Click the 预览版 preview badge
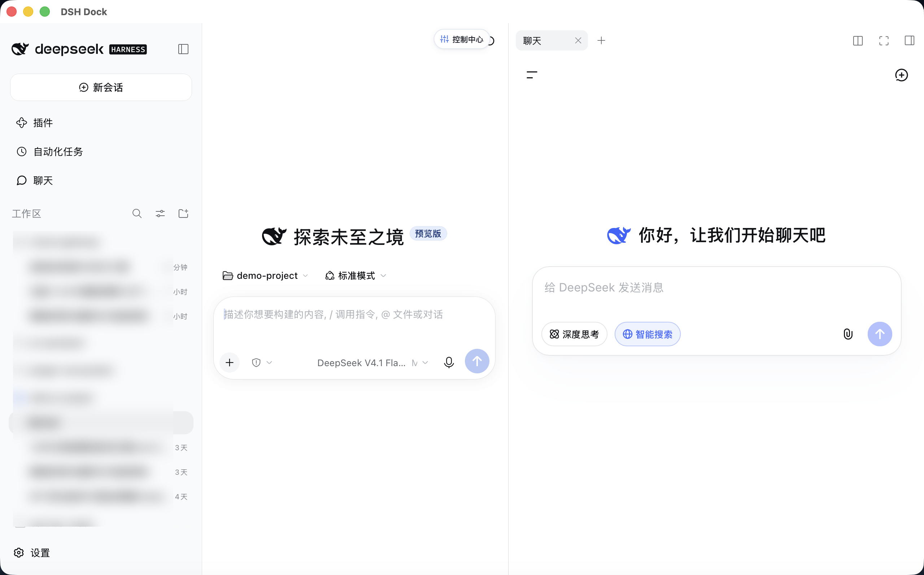 428,233
